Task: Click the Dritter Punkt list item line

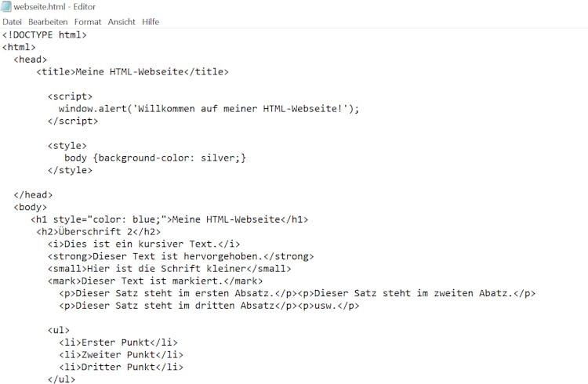Action: 121,367
